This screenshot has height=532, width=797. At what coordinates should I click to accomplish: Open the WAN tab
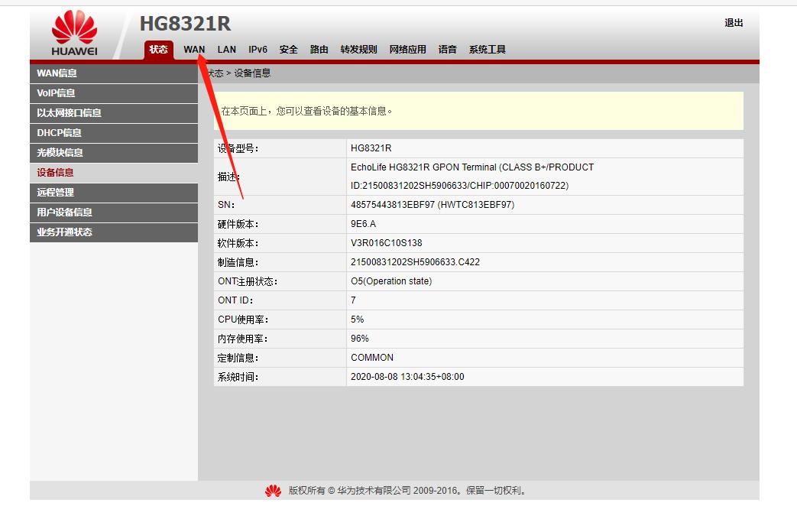(x=193, y=49)
